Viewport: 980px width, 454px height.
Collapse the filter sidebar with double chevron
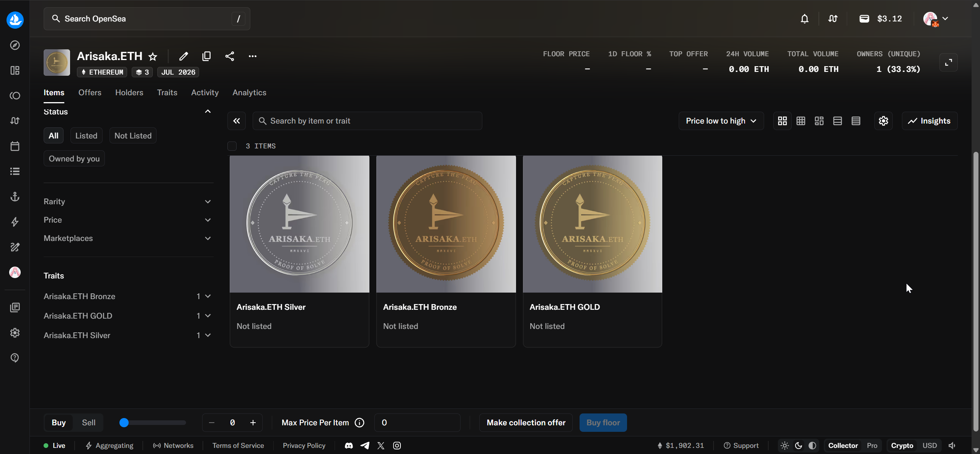point(237,121)
